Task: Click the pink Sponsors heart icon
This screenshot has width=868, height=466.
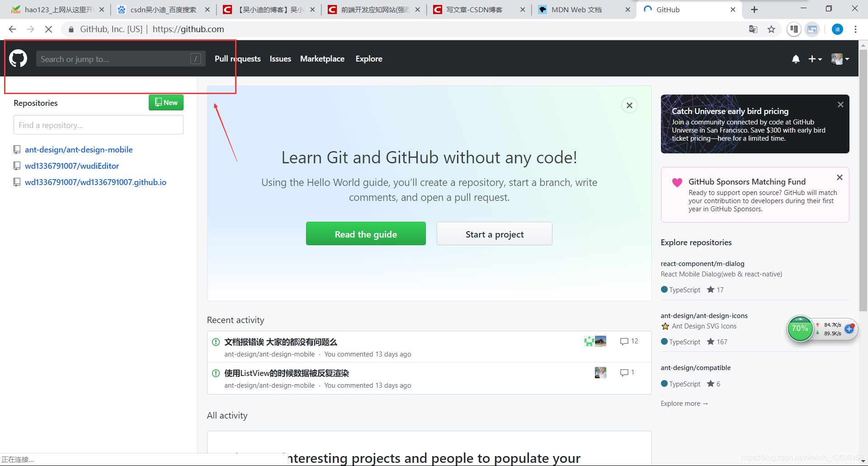Action: [677, 182]
